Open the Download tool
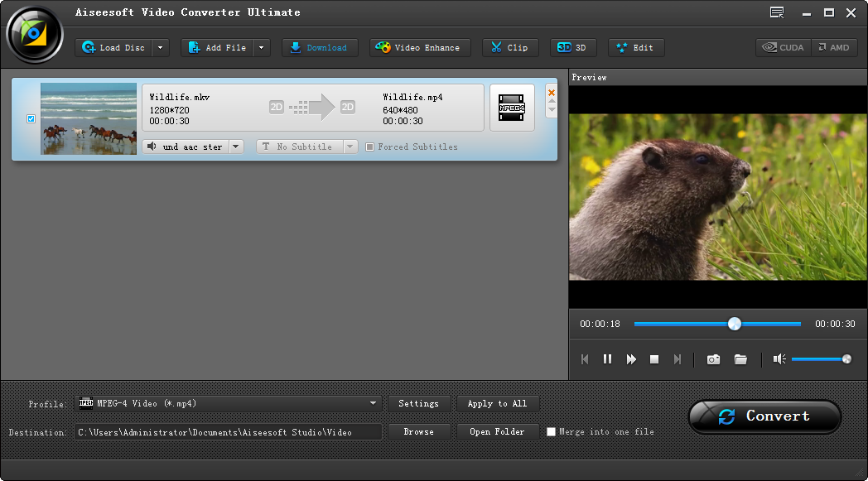 pyautogui.click(x=320, y=47)
